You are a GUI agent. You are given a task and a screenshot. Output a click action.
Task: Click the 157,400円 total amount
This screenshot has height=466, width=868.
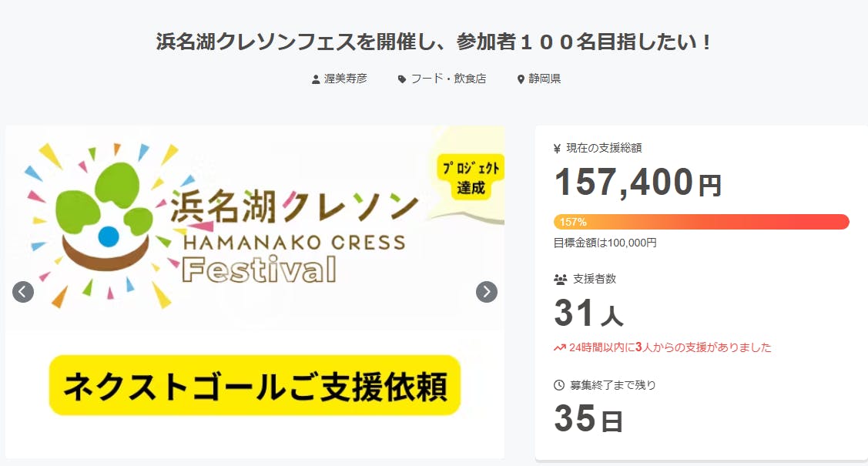pyautogui.click(x=638, y=183)
